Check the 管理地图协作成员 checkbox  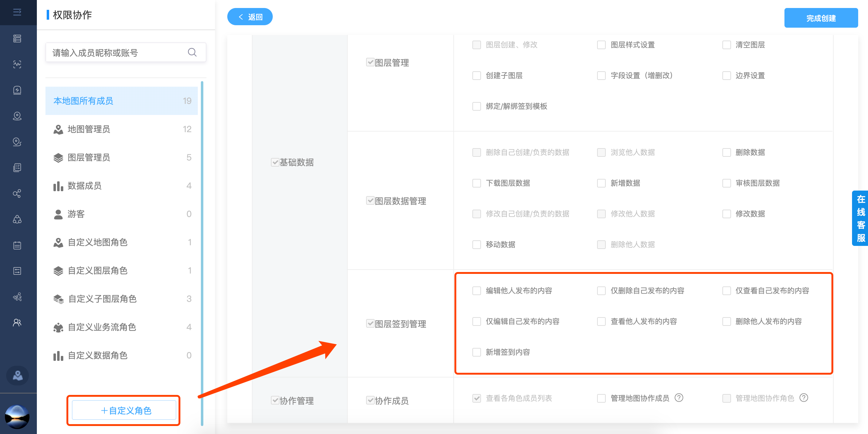point(601,398)
